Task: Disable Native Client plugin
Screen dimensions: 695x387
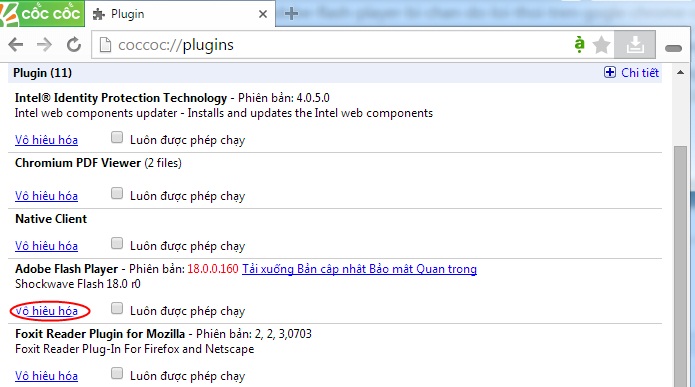Action: (x=47, y=246)
